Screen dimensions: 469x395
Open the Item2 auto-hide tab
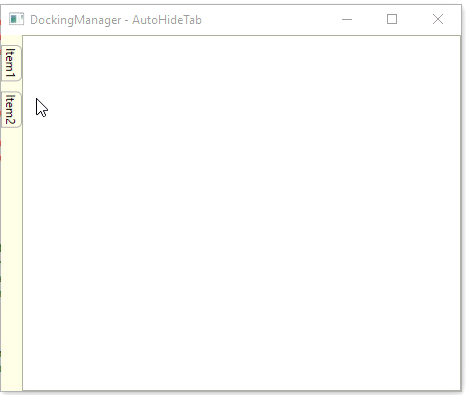(x=11, y=109)
